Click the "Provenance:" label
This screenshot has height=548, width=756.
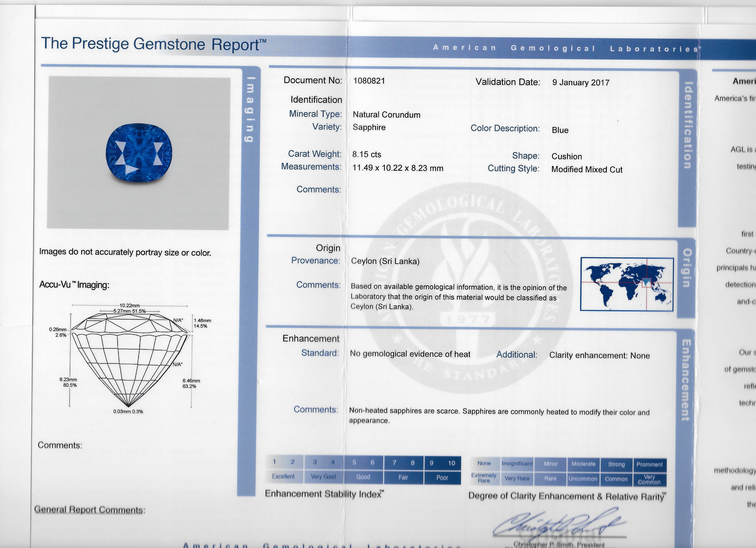coord(316,261)
